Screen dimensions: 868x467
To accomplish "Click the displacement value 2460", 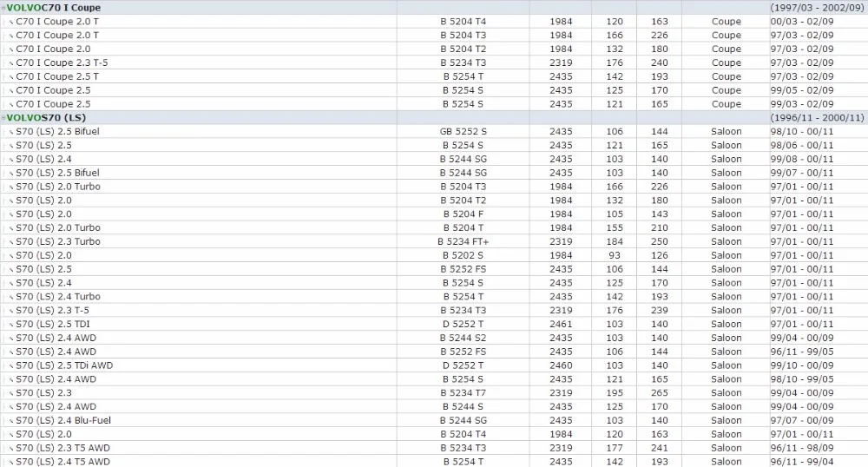I will click(x=561, y=365).
